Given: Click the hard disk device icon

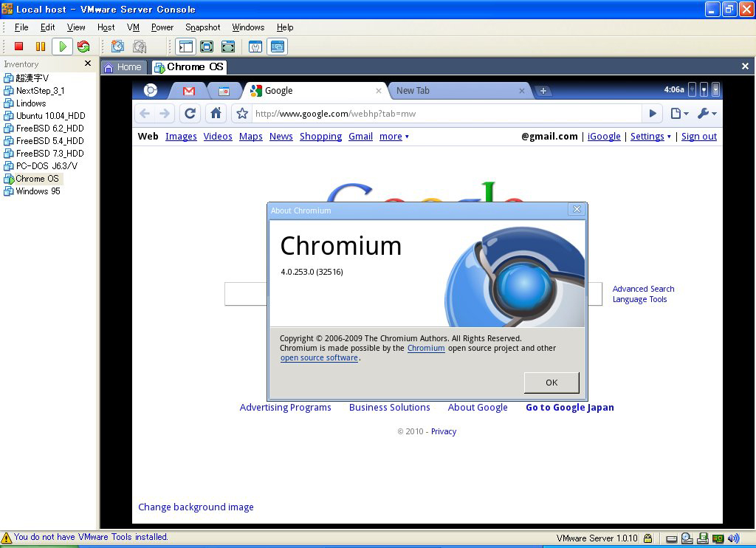Looking at the screenshot, I should pos(672,539).
